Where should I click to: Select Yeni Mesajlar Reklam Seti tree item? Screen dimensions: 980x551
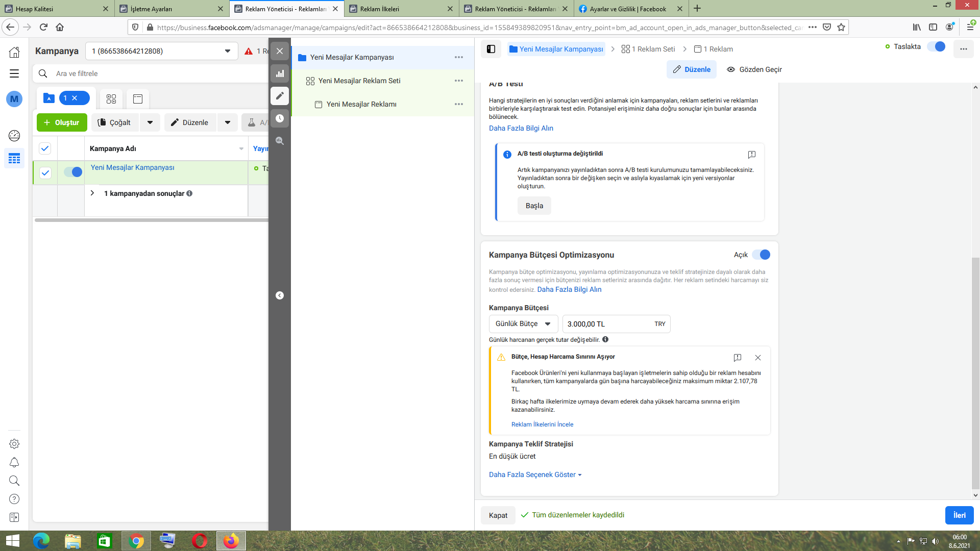point(359,81)
